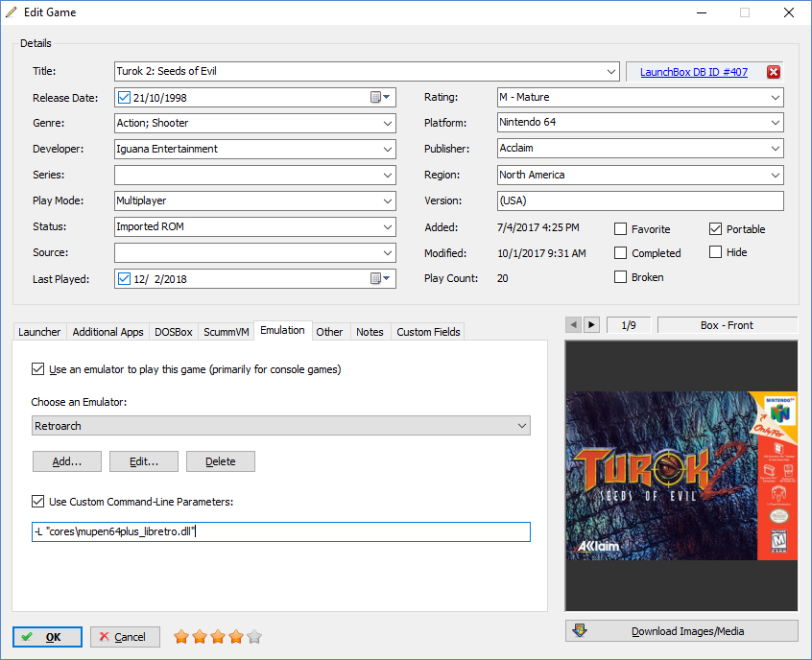The width and height of the screenshot is (812, 660).
Task: Click the Added date 7/4/2017 4:25 PM
Action: click(538, 227)
